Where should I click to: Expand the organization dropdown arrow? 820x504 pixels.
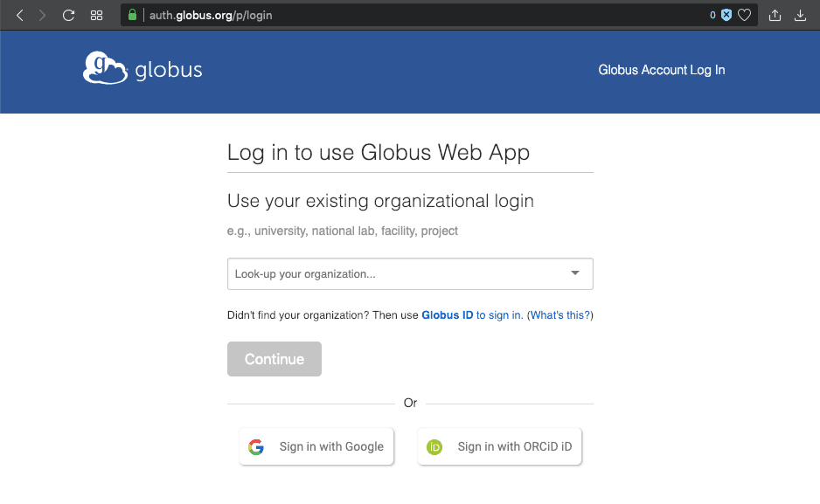tap(575, 273)
